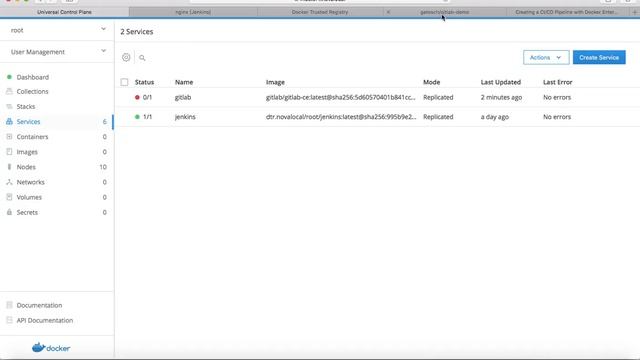Open the gitlab service name

[183, 97]
